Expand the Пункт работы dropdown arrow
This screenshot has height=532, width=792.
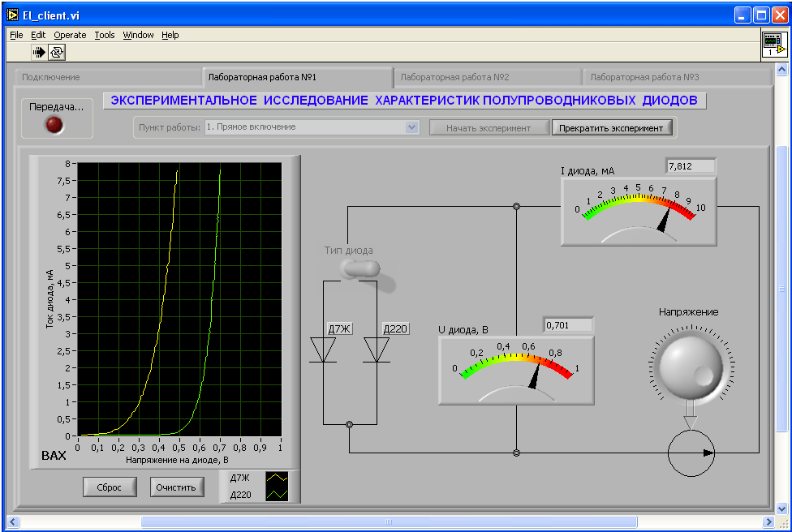tap(411, 127)
